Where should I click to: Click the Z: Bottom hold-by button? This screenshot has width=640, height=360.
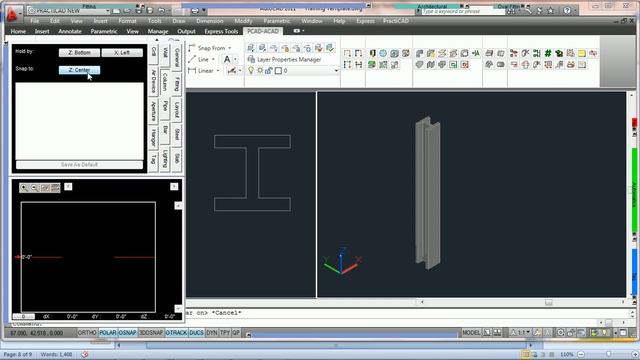pos(79,53)
